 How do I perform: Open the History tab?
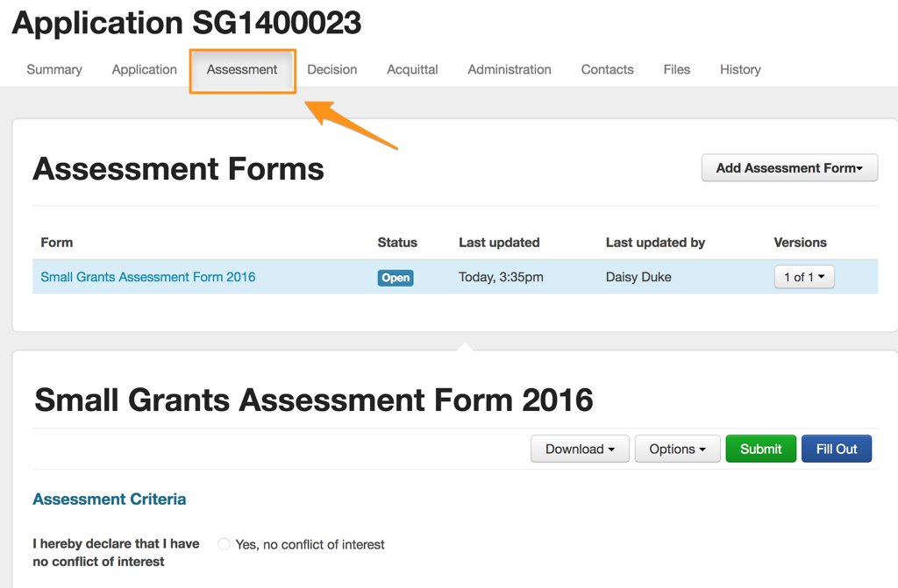point(740,69)
